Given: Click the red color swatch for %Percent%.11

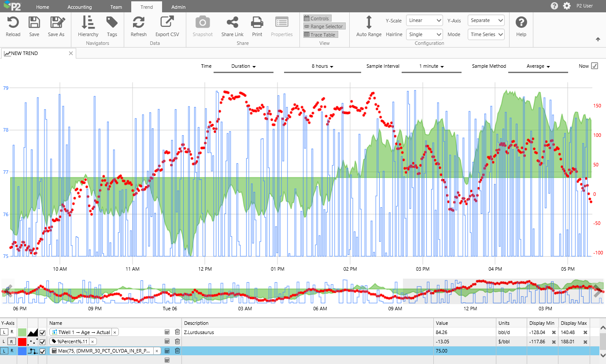Looking at the screenshot, I should click(22, 342).
